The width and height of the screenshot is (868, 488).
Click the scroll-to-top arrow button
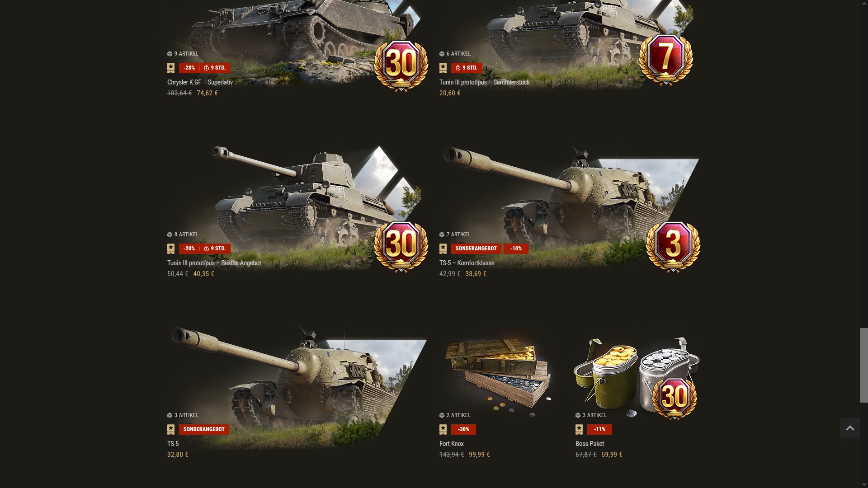tap(850, 428)
